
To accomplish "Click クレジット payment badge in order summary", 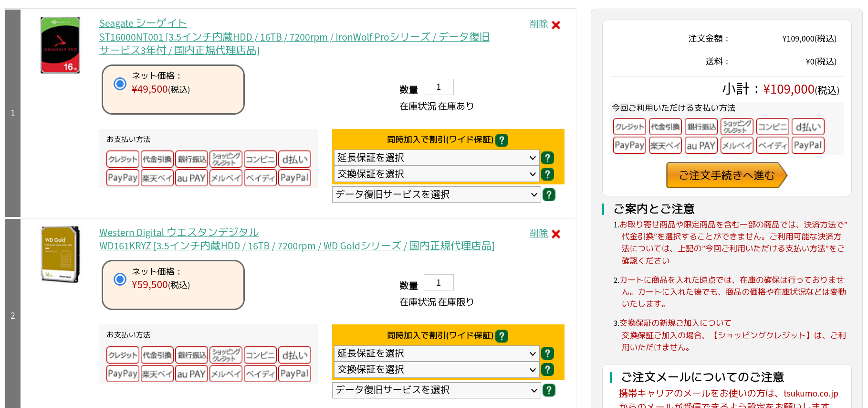I will tap(629, 127).
